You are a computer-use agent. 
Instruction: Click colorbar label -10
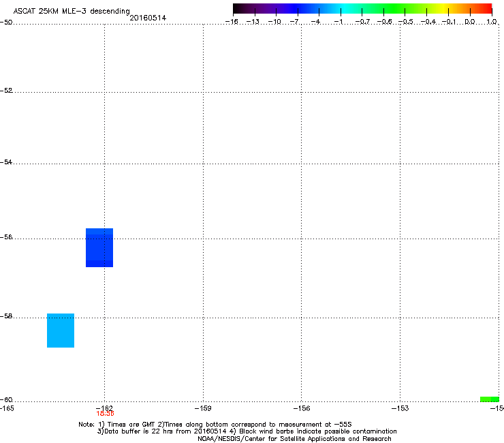[x=274, y=22]
